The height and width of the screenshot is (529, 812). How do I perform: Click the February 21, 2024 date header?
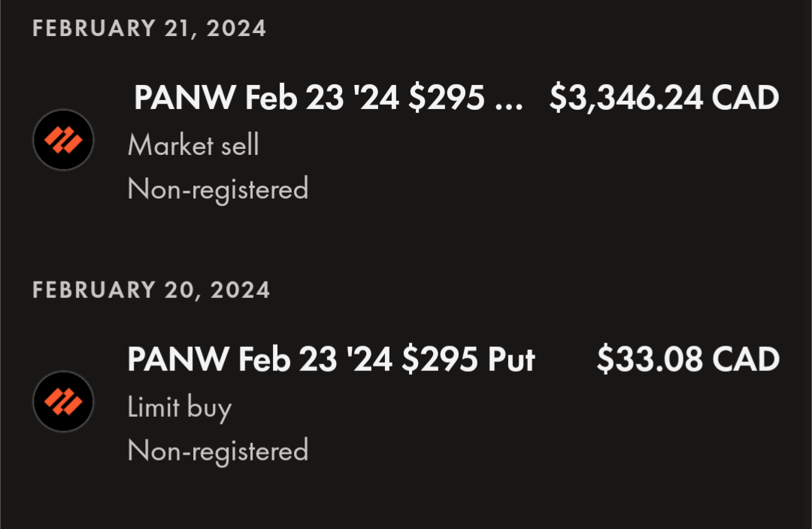pos(149,29)
